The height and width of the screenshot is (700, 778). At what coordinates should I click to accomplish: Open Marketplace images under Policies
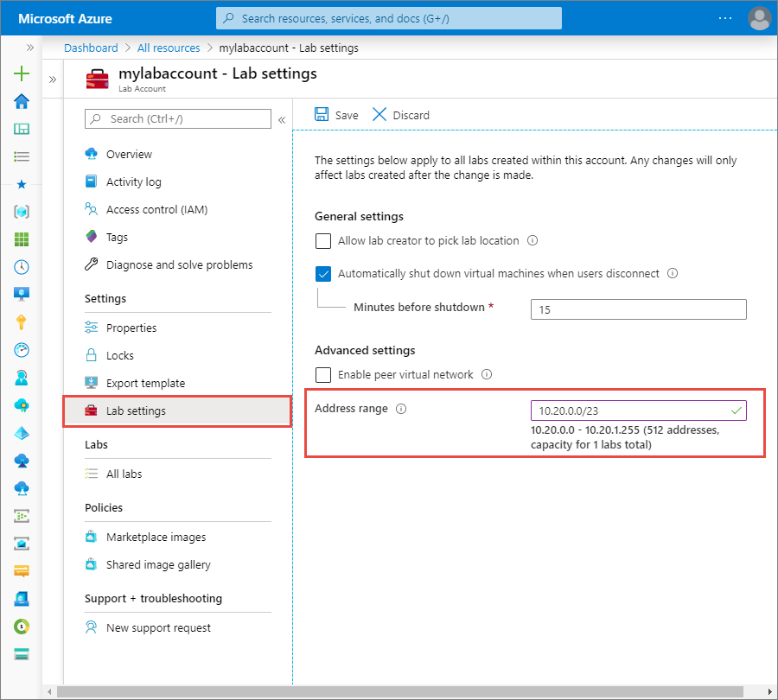(x=156, y=537)
